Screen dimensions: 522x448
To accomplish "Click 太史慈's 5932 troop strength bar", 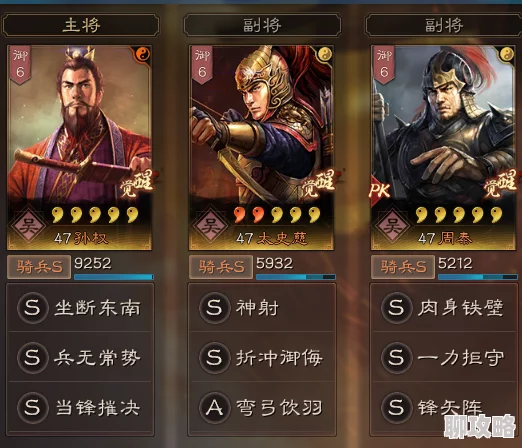I will click(296, 277).
